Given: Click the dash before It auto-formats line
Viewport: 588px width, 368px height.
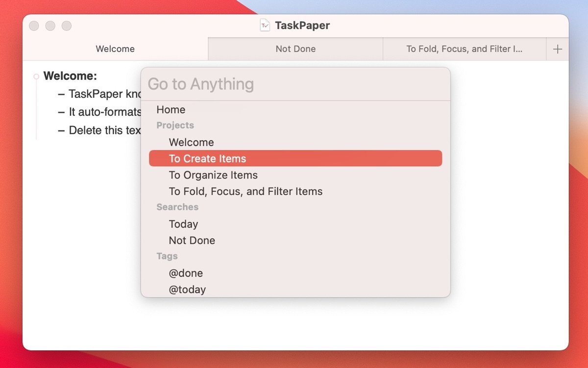Looking at the screenshot, I should [x=61, y=112].
